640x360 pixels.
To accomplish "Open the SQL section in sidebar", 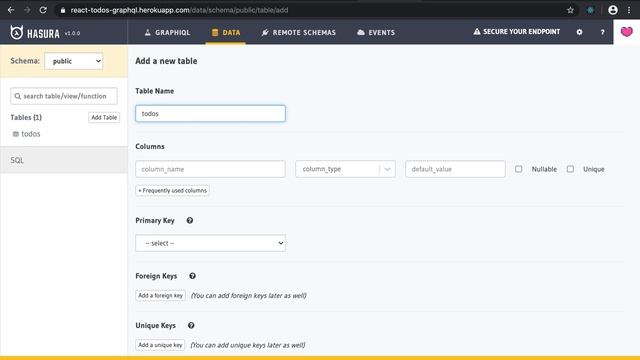I will (64, 160).
